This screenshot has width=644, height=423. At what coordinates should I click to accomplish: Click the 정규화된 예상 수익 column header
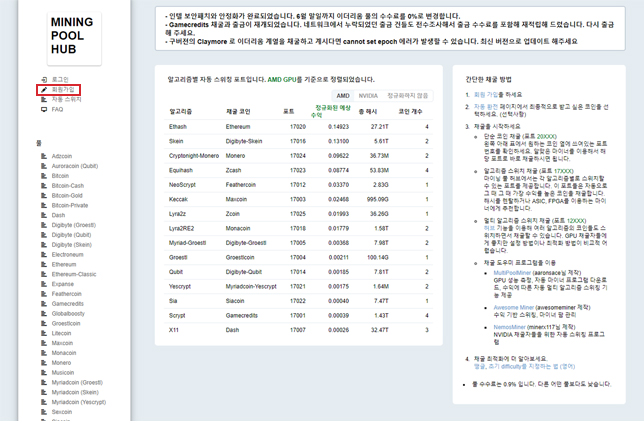coord(331,111)
